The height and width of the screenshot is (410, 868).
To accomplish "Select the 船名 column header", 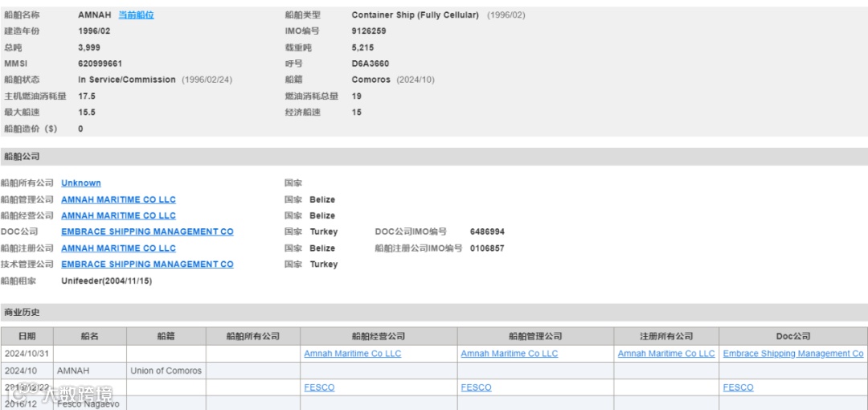I will 90,336.
